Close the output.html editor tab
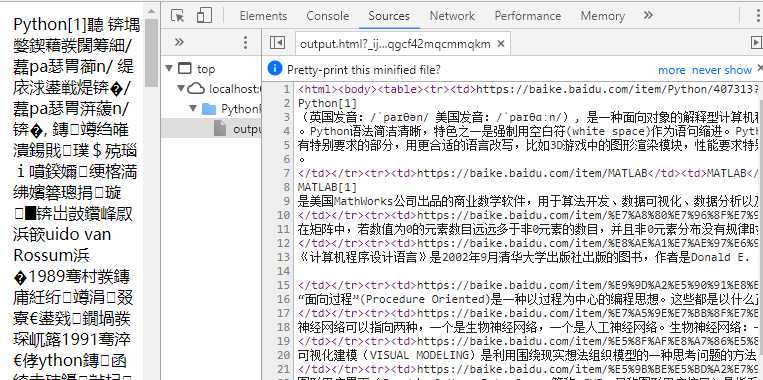Viewport: 763px width, 380px height. coord(501,44)
